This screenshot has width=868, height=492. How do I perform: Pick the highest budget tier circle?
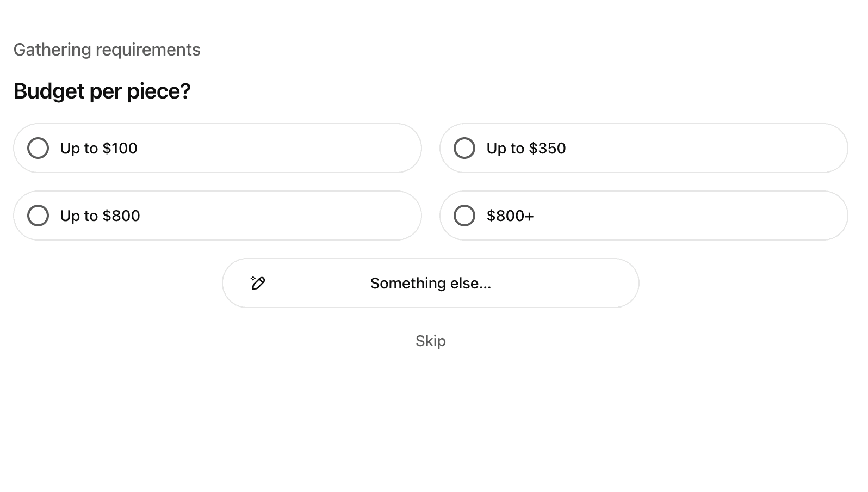464,216
